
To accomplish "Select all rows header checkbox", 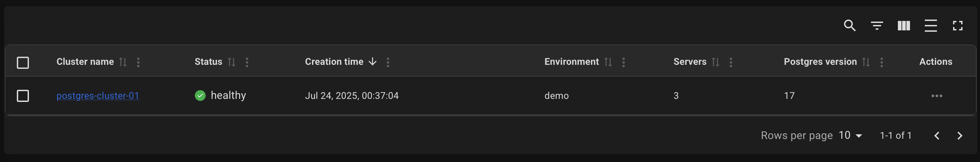I will [23, 62].
